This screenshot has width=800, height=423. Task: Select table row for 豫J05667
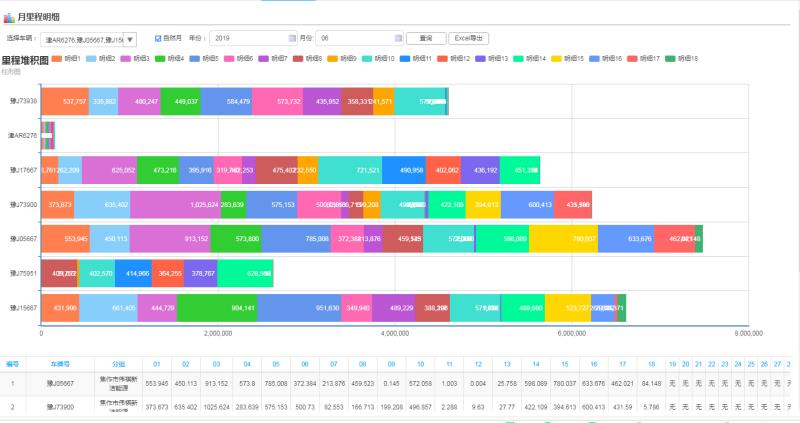click(x=64, y=382)
